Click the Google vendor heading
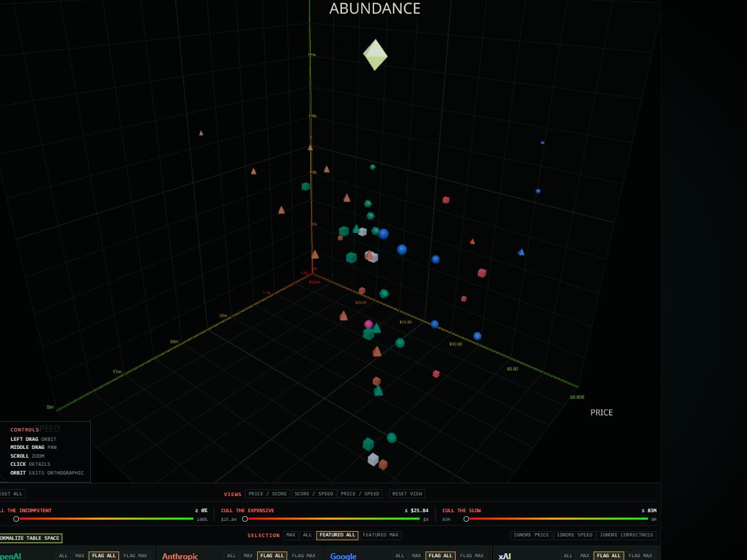747x560 pixels. (343, 556)
